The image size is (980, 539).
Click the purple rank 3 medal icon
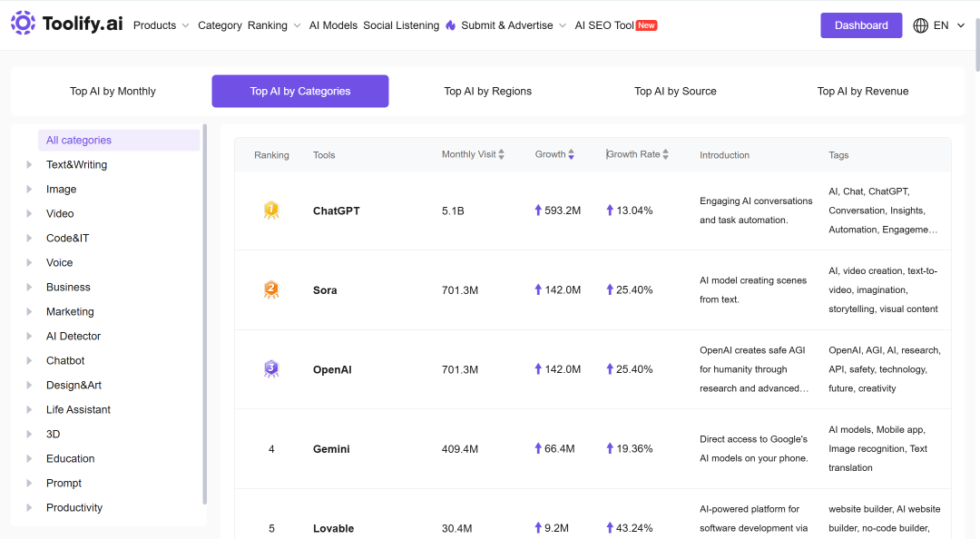271,369
